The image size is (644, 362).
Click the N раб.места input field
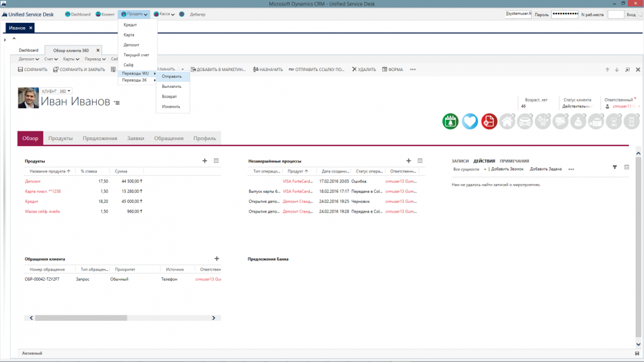click(x=615, y=14)
